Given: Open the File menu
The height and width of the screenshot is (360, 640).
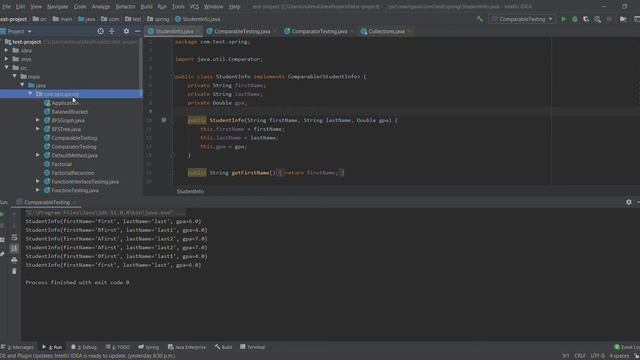Looking at the screenshot, I should (6, 7).
